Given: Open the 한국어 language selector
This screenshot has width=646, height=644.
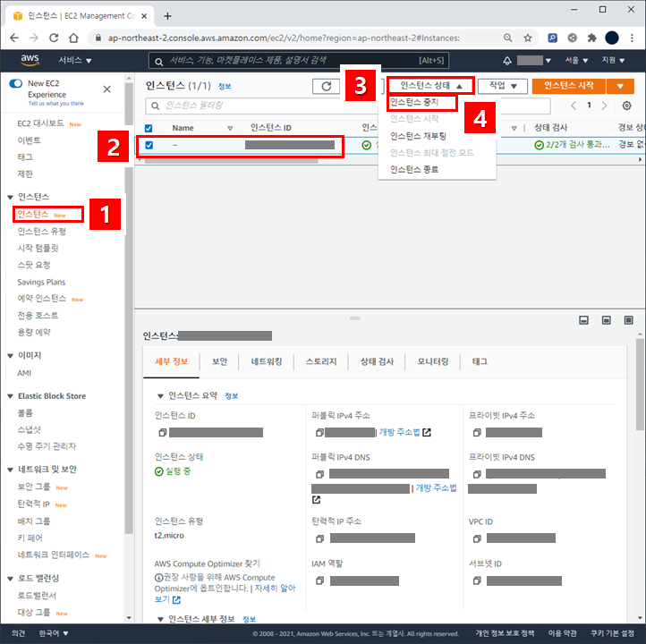Looking at the screenshot, I should [54, 633].
